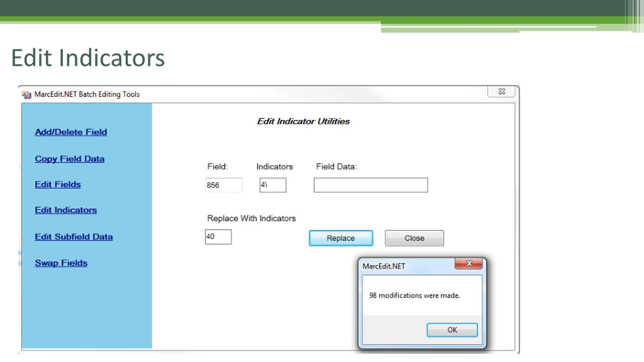Click the 'Edit Indicator Utilities' heading
Screen dimensions: 644x362
coord(303,121)
